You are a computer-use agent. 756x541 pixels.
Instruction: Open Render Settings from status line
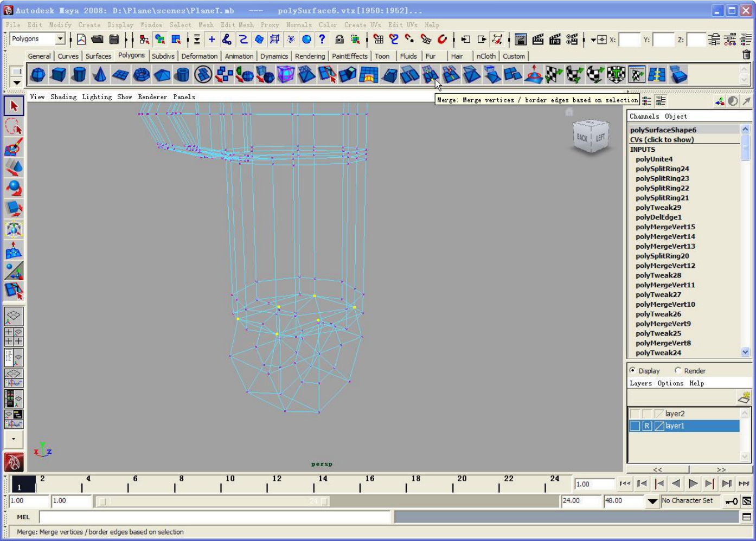572,39
